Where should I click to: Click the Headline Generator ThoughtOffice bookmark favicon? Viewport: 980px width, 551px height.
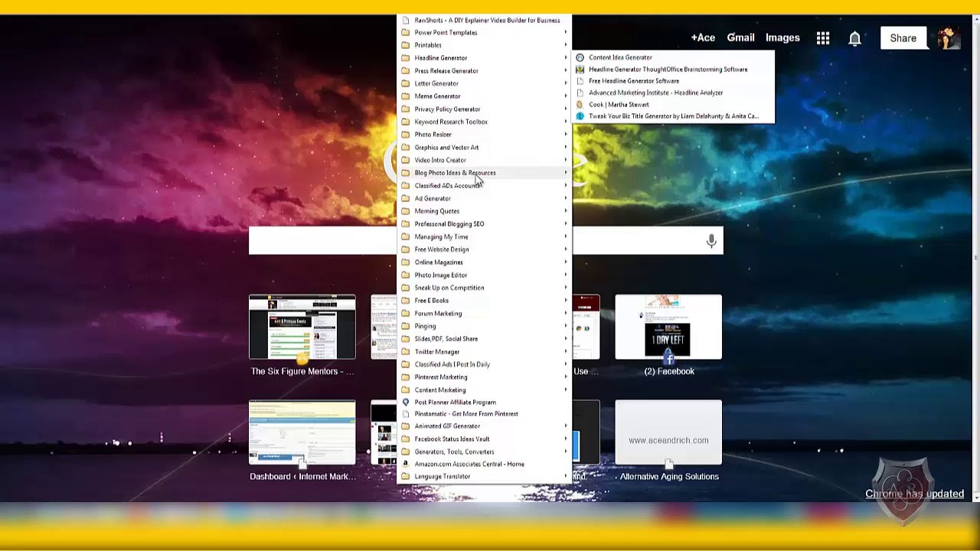click(580, 70)
